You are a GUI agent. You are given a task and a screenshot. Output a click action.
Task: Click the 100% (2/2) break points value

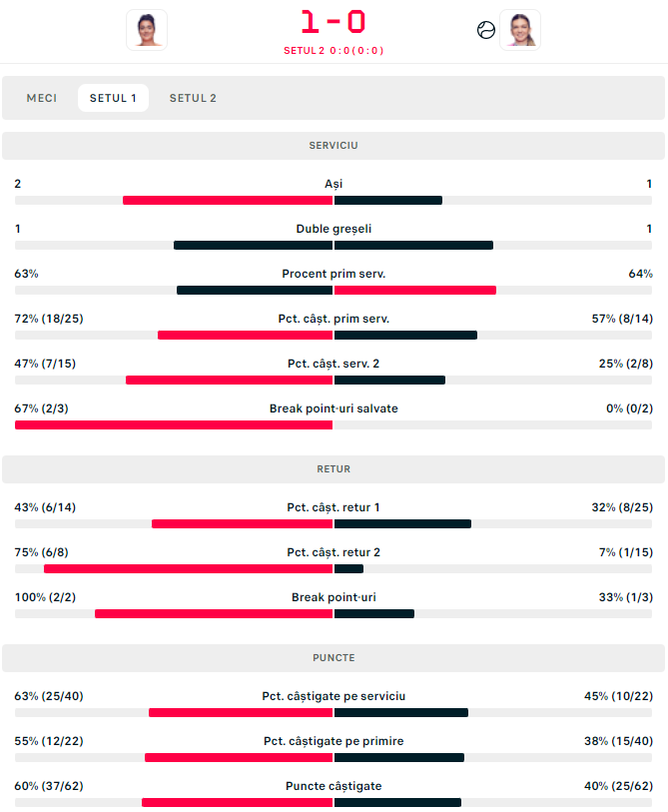click(45, 597)
